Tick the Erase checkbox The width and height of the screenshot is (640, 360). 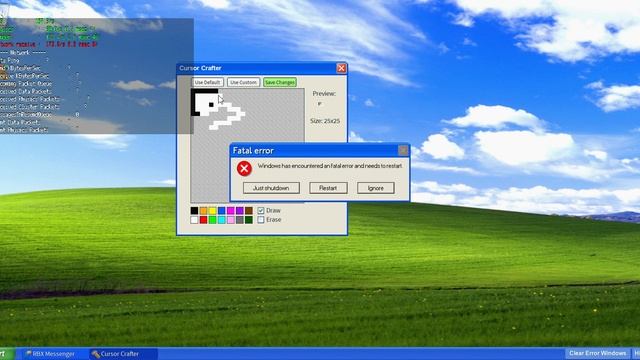tap(261, 220)
